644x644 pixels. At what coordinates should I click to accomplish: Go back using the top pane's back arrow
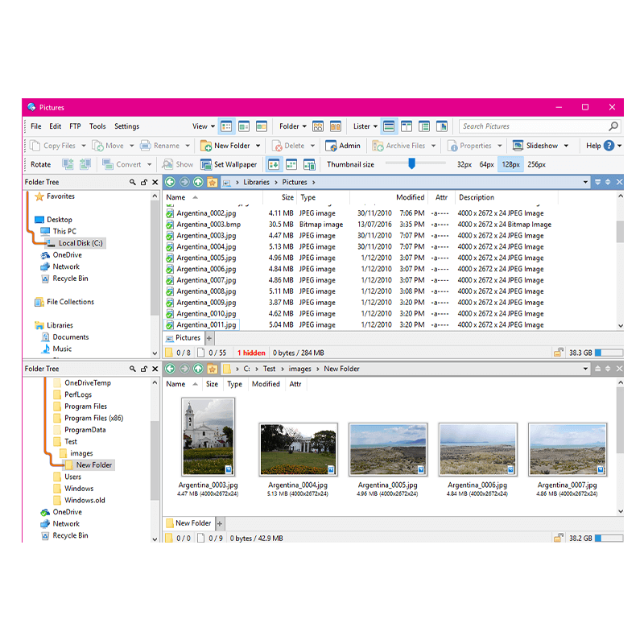[x=170, y=183]
